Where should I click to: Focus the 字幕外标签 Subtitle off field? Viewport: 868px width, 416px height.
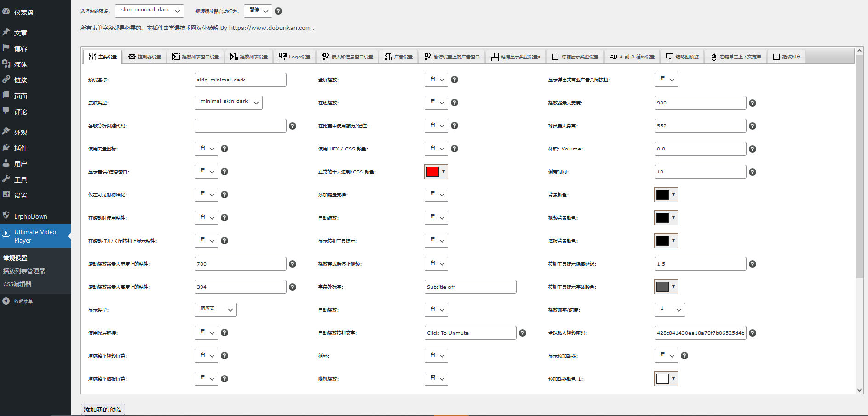471,287
